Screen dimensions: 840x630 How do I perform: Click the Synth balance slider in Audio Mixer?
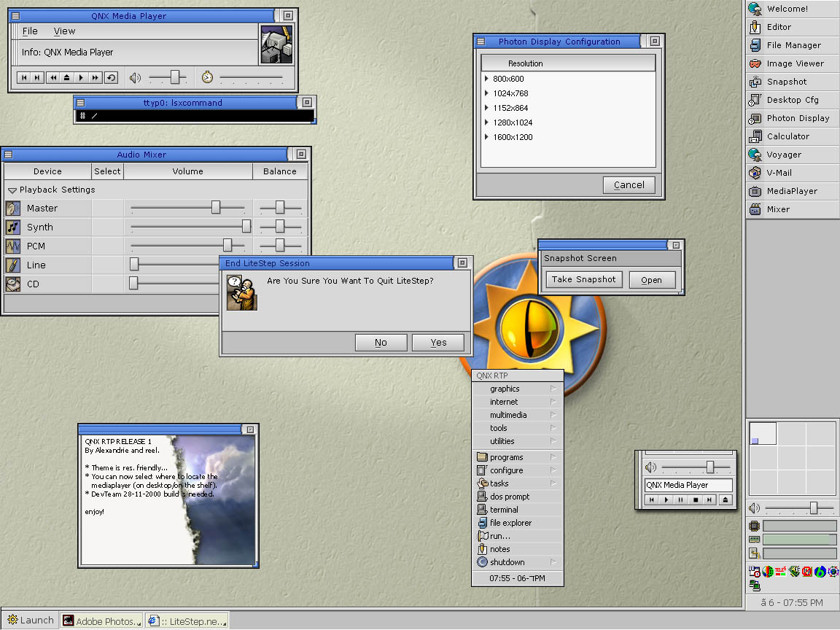point(280,227)
